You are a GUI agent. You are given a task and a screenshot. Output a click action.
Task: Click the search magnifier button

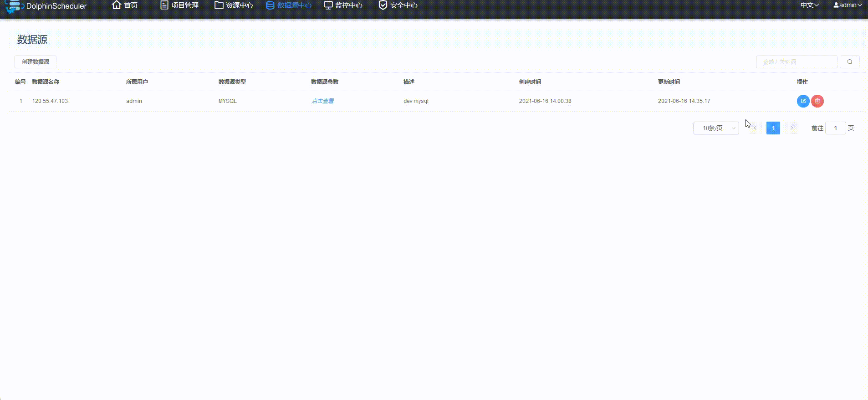coord(850,62)
